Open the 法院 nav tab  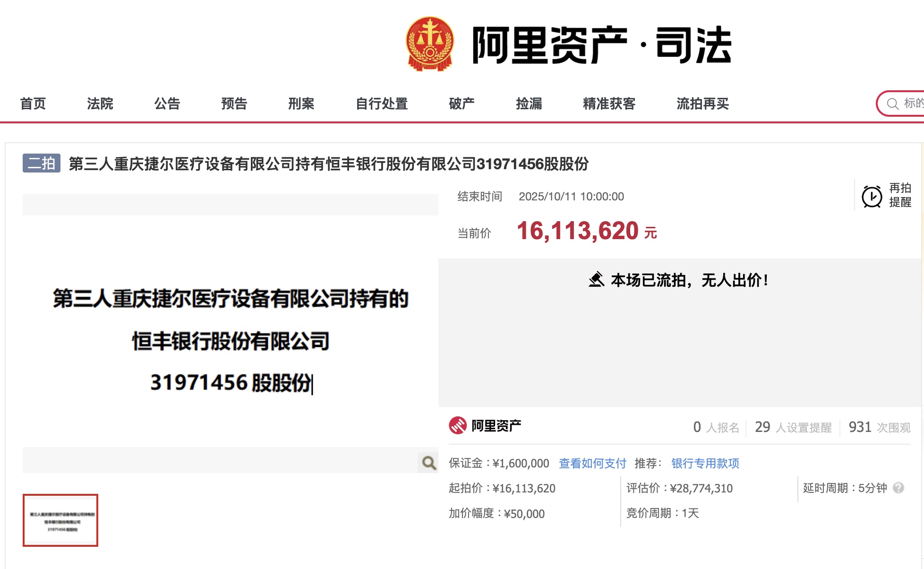click(x=100, y=103)
